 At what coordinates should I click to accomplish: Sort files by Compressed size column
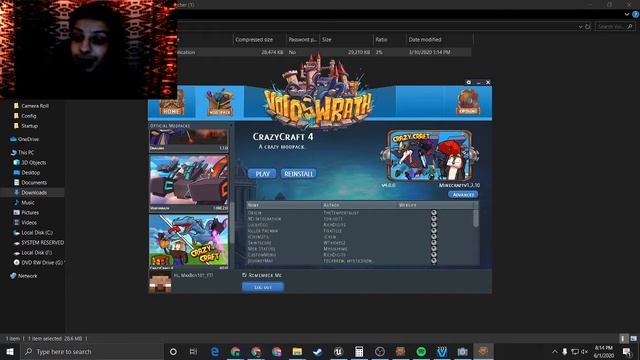260,40
